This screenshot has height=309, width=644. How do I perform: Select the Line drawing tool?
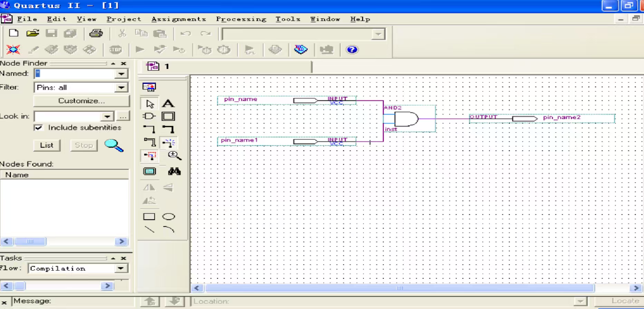[149, 230]
